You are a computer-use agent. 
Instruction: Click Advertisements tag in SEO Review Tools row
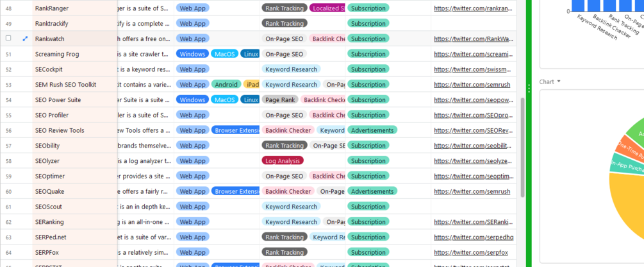(x=372, y=130)
